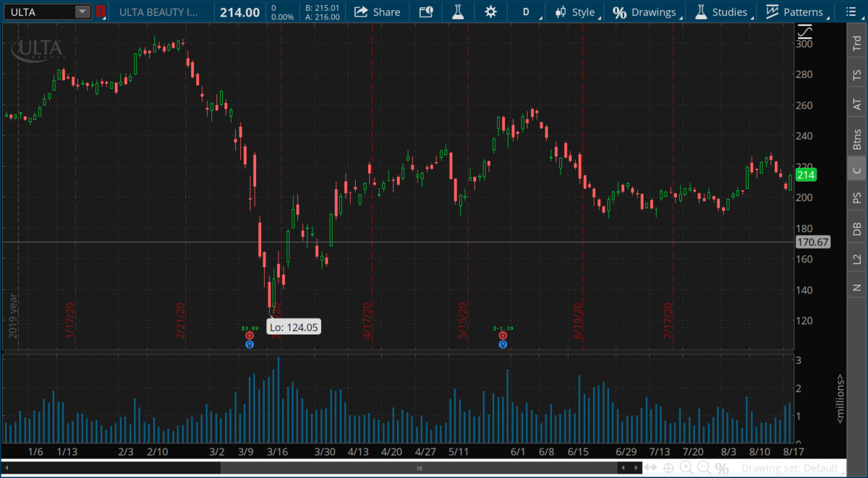Click the late-May red earnings phone icon
The height and width of the screenshot is (478, 868).
[502, 336]
